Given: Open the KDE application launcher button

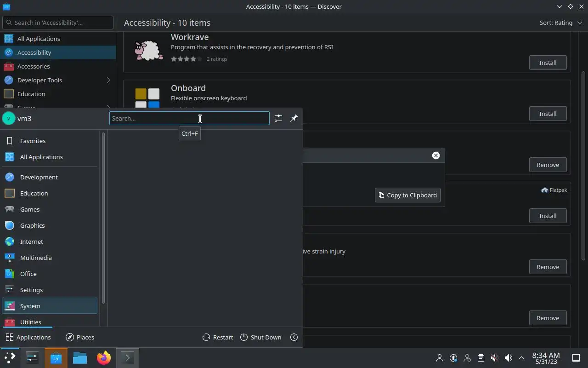Looking at the screenshot, I should (10, 358).
